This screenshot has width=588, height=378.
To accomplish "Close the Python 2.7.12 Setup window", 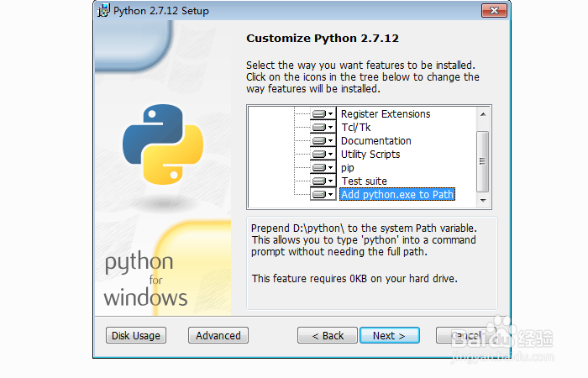I will pos(494,10).
